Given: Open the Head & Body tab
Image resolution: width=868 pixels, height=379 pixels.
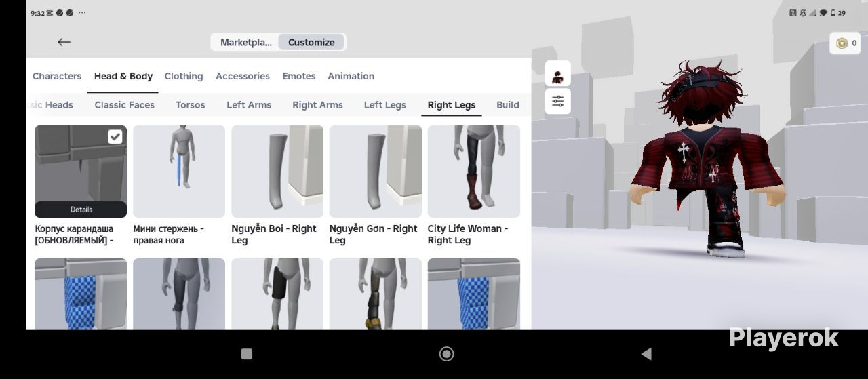Looking at the screenshot, I should click(x=123, y=76).
